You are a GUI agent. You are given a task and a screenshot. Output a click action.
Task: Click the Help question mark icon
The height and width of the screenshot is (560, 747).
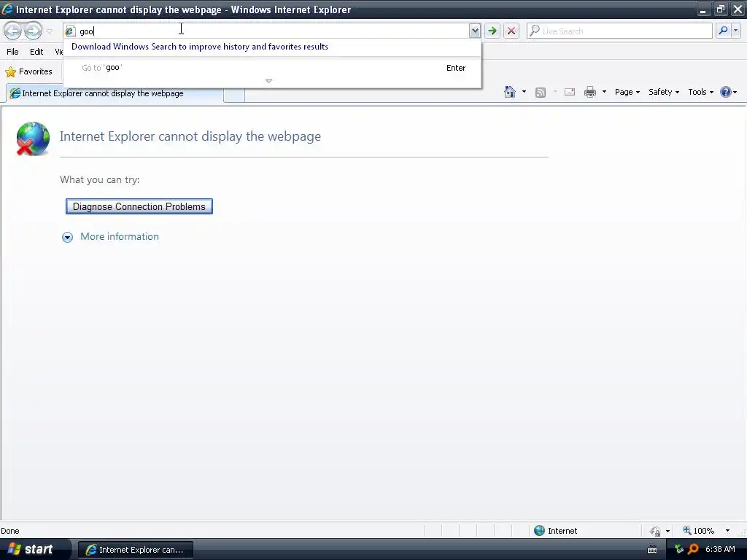726,92
